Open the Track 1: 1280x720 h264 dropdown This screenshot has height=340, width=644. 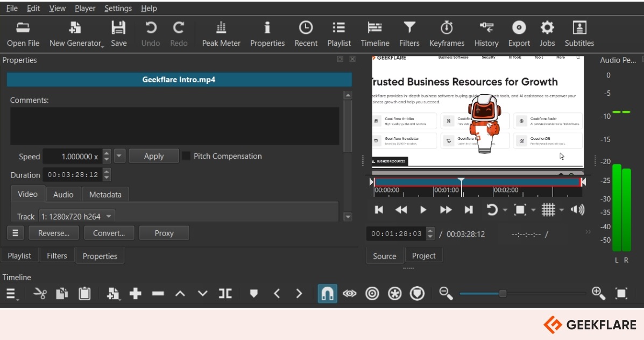tap(77, 216)
